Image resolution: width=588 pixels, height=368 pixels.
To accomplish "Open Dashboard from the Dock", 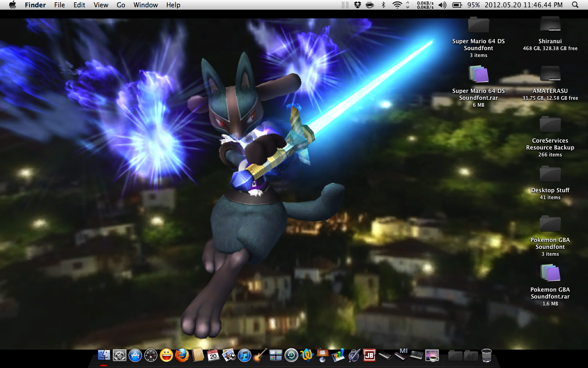I will [x=151, y=355].
